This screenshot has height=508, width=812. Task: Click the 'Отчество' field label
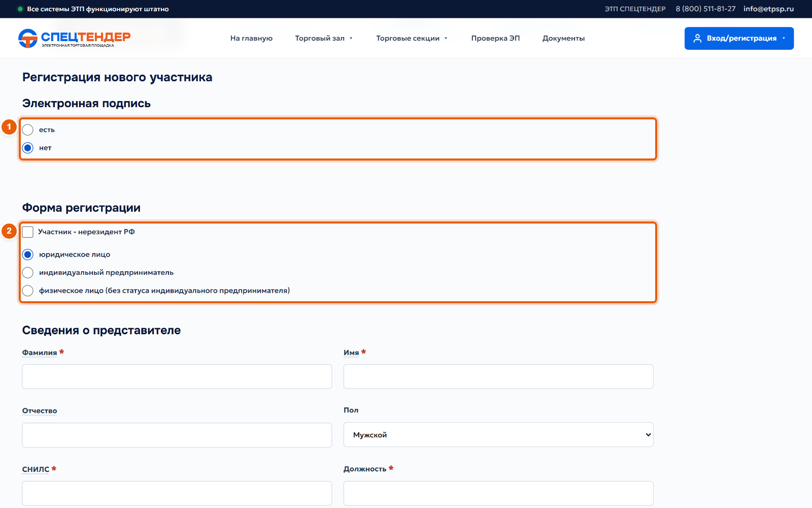40,411
